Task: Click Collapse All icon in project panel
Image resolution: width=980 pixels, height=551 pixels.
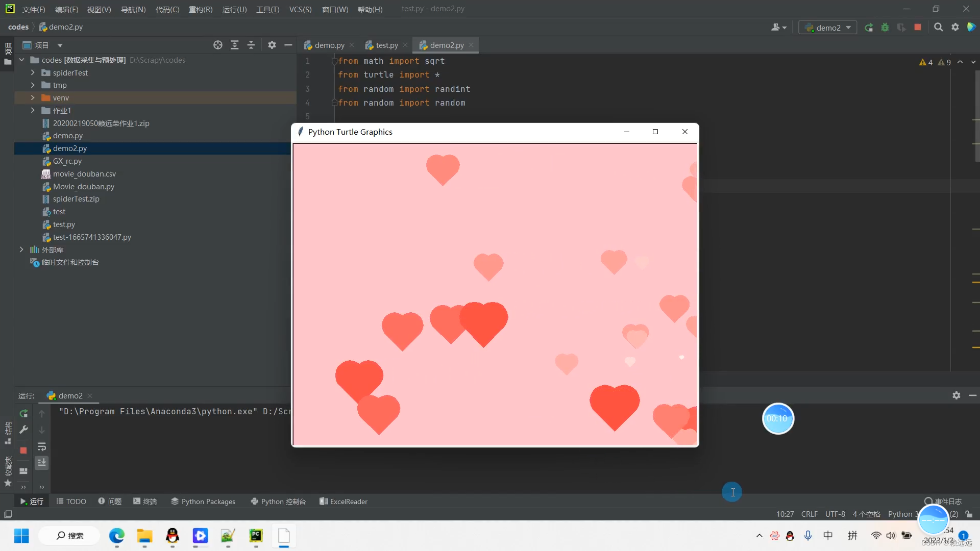Action: (x=251, y=45)
